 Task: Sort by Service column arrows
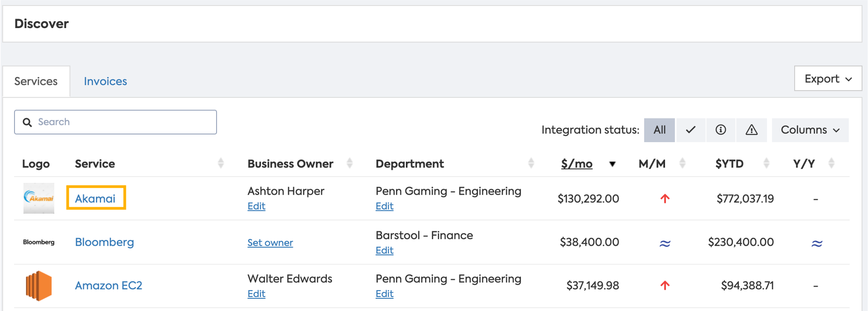(221, 163)
